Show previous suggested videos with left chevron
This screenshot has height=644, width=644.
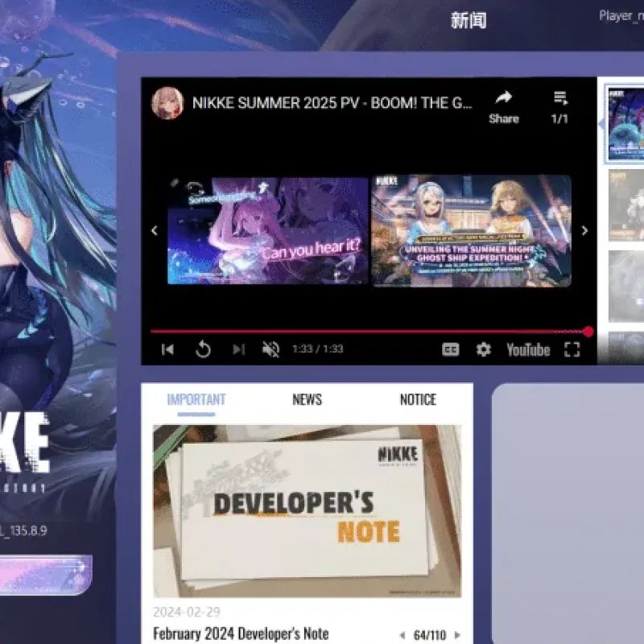pos(155,231)
